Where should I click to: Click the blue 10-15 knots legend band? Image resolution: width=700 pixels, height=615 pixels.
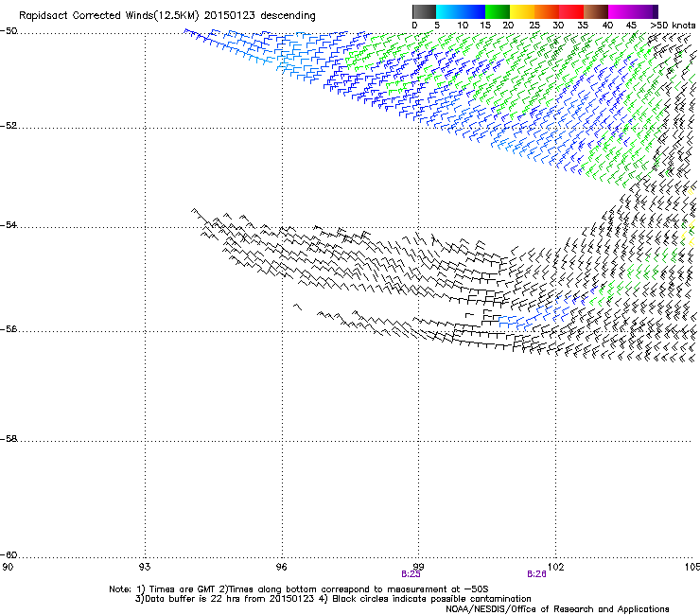tap(473, 11)
